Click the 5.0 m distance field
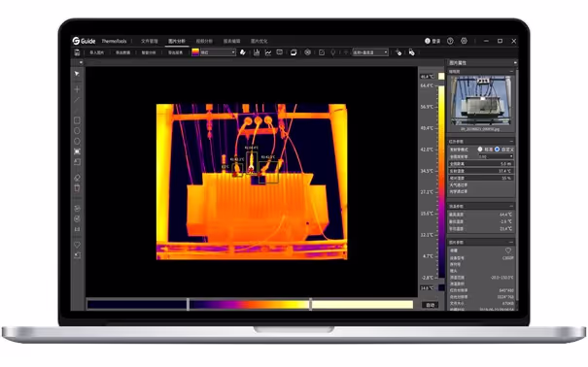Viewport: 588px width, 367px height. pyautogui.click(x=481, y=164)
